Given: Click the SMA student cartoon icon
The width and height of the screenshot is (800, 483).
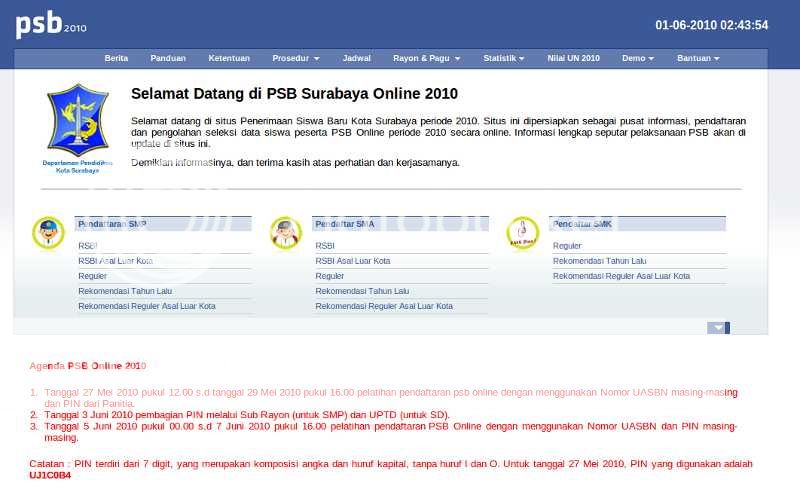Looking at the screenshot, I should coord(286,233).
